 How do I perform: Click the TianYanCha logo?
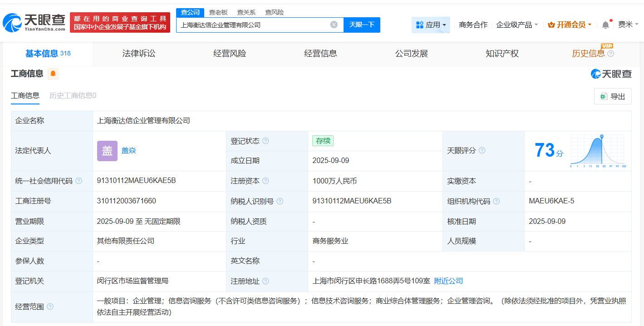pyautogui.click(x=34, y=22)
